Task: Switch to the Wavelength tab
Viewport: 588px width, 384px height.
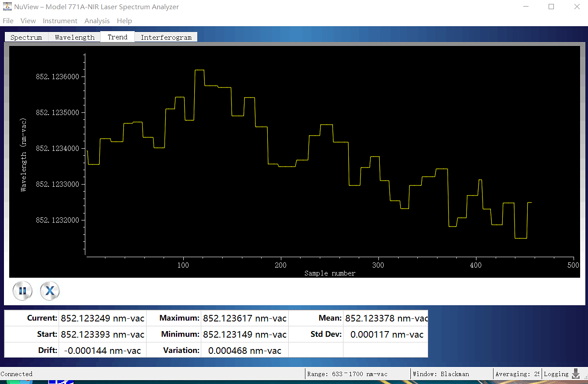Action: pos(74,37)
